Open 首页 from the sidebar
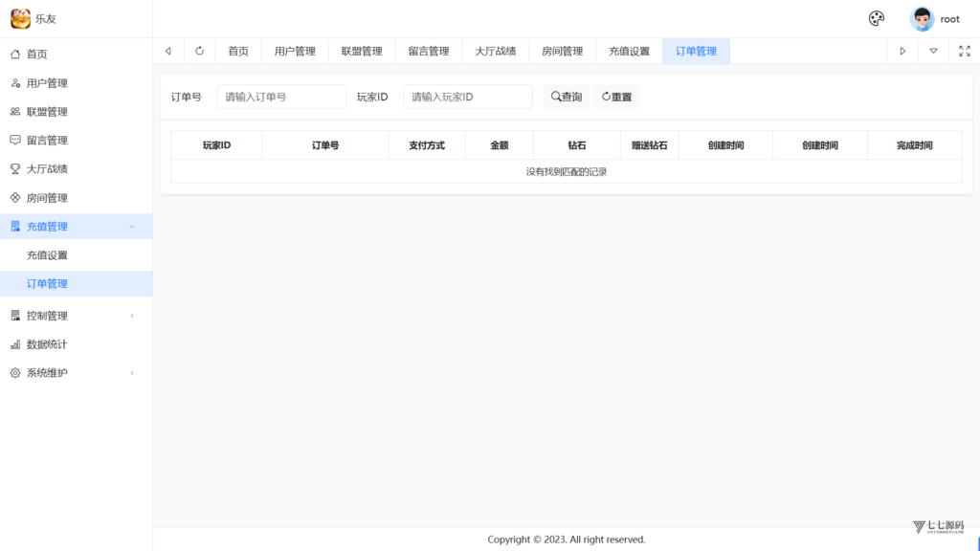This screenshot has height=551, width=980. coord(77,55)
